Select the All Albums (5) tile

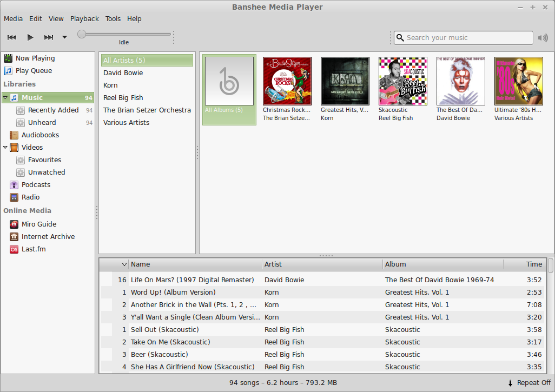tap(229, 90)
